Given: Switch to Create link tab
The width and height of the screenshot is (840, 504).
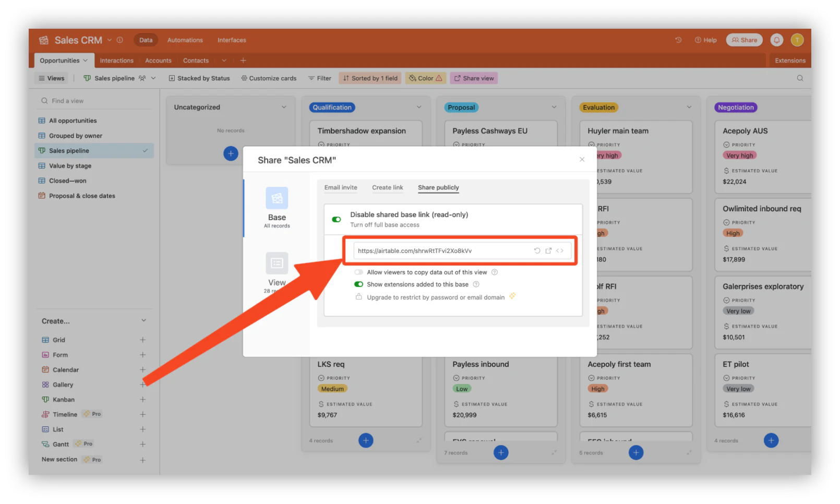Looking at the screenshot, I should tap(387, 188).
